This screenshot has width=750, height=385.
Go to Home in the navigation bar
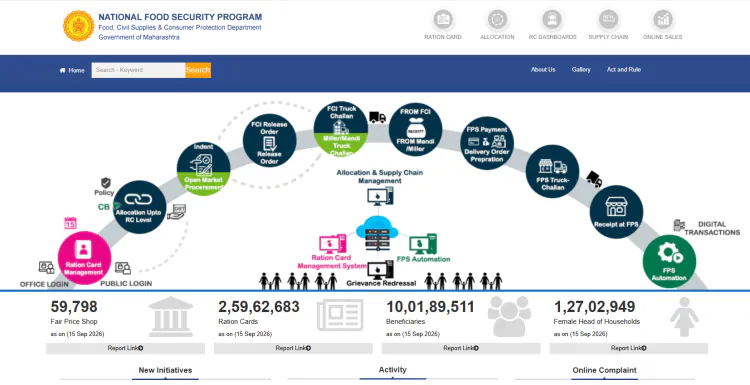(72, 70)
